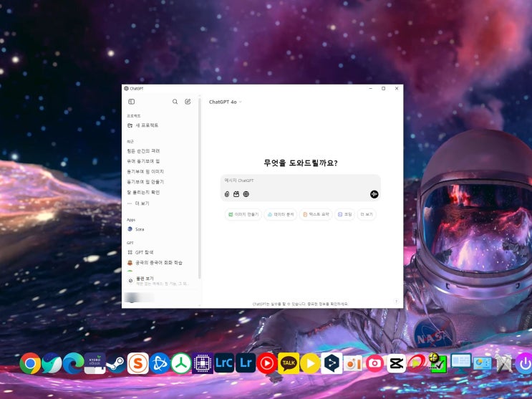532x399 pixels.
Task: Launch Microsoft Edge from the dock
Action: coord(73,363)
